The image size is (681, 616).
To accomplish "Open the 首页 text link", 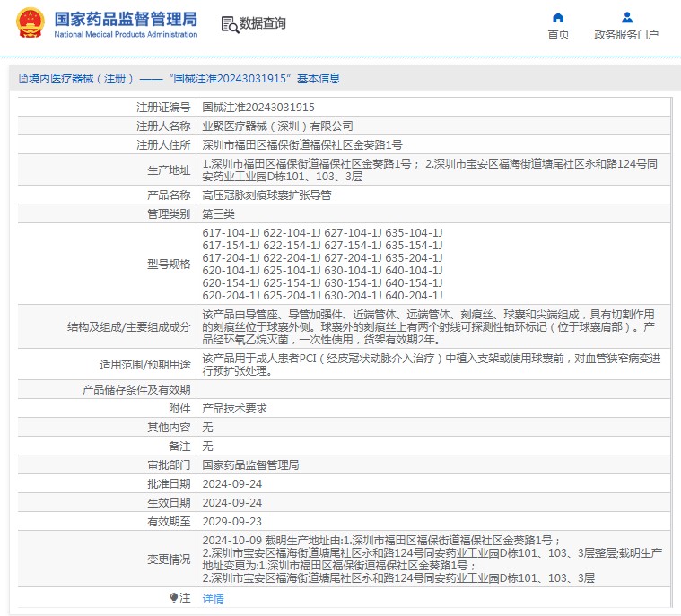I will click(558, 35).
